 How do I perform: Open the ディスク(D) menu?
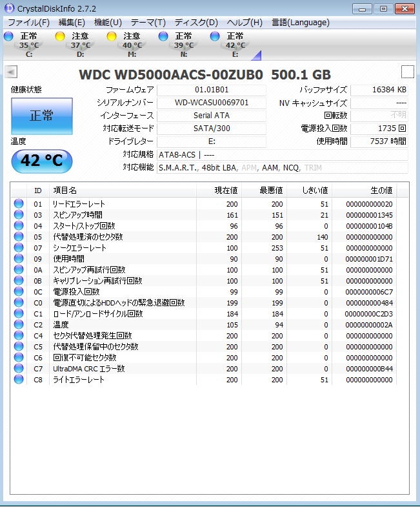[196, 23]
